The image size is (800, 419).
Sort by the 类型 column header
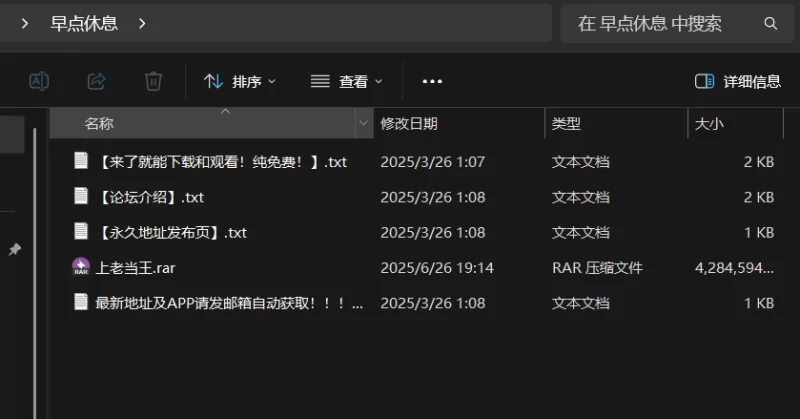pyautogui.click(x=616, y=124)
